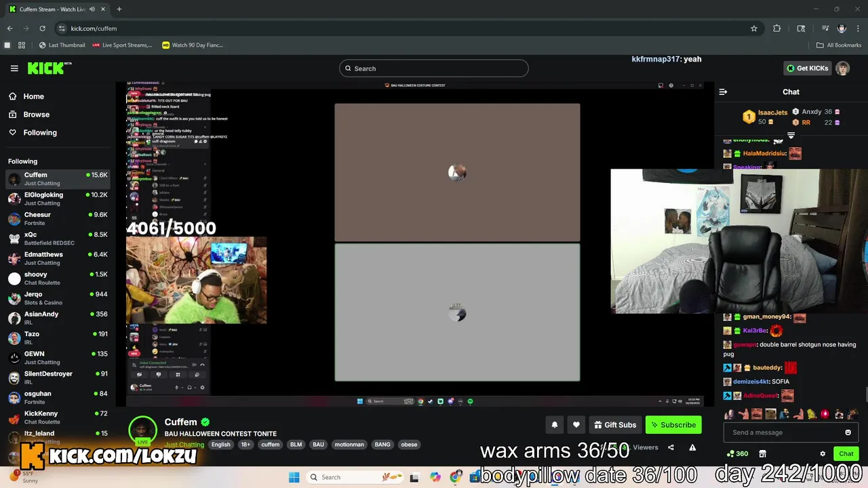The width and height of the screenshot is (868, 488).
Task: Open ElGlogloking channel in following list
Action: 58,199
